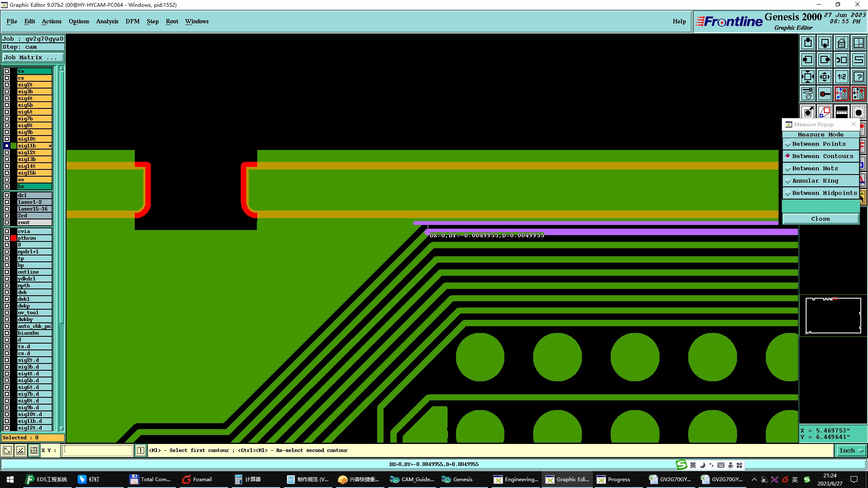Open the ruler measure tool icon
The width and height of the screenshot is (868, 488).
841,112
